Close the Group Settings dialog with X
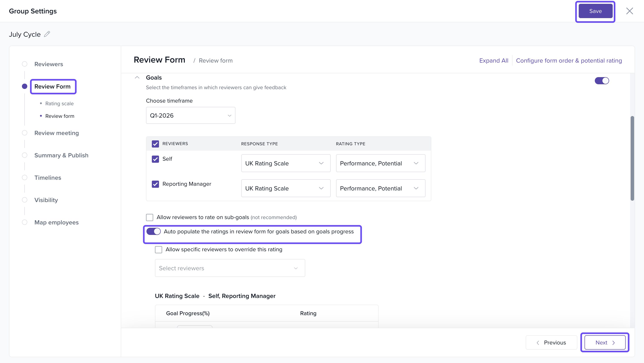644x363 pixels. click(x=629, y=11)
